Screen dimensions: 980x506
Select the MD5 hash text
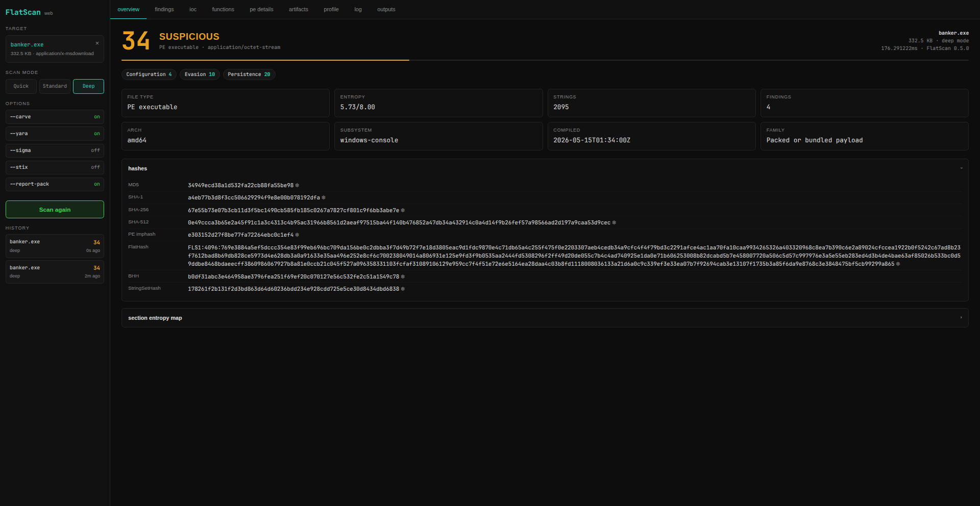point(240,185)
